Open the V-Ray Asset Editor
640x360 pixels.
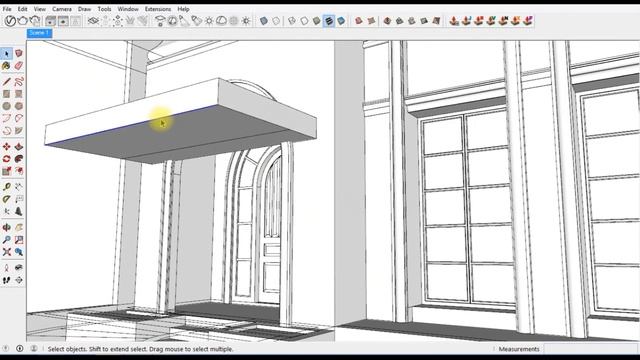pos(10,21)
